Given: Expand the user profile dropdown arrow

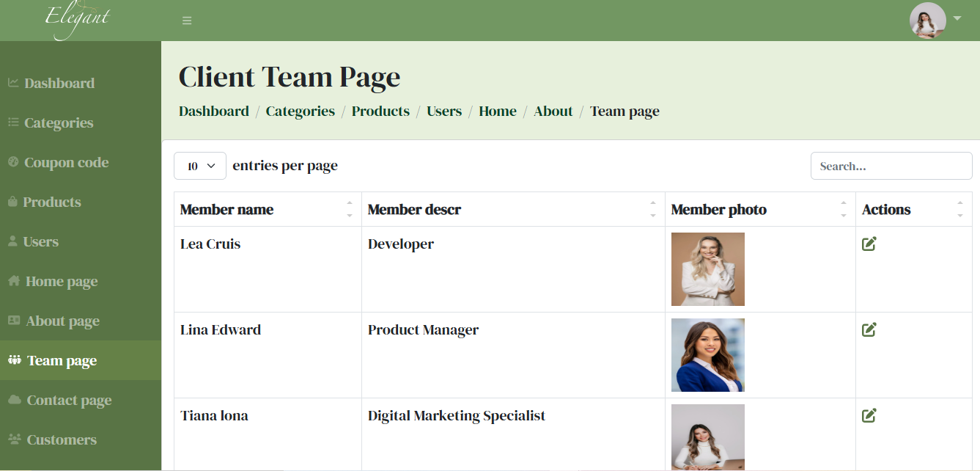Looking at the screenshot, I should click(957, 18).
